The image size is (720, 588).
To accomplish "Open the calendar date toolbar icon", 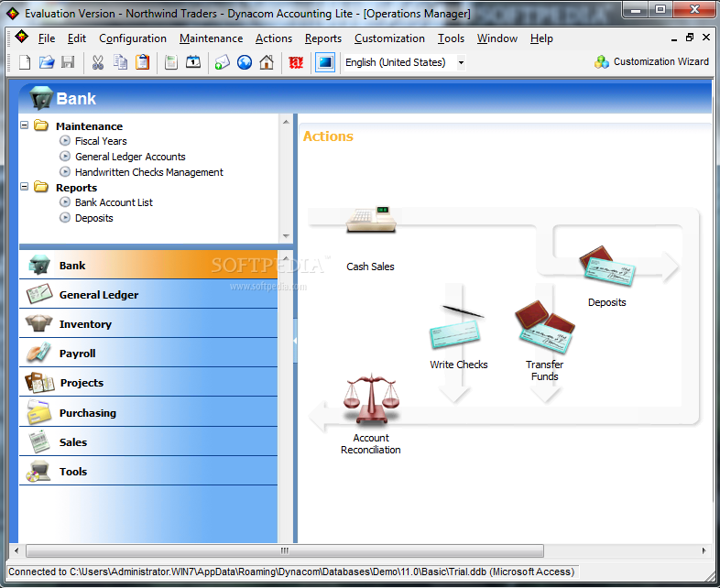I will click(193, 62).
